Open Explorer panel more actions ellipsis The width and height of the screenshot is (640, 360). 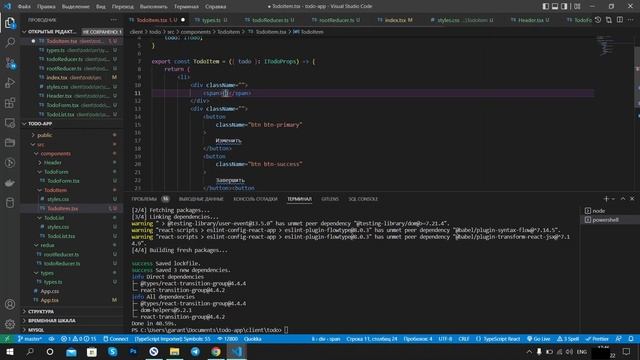[113, 20]
